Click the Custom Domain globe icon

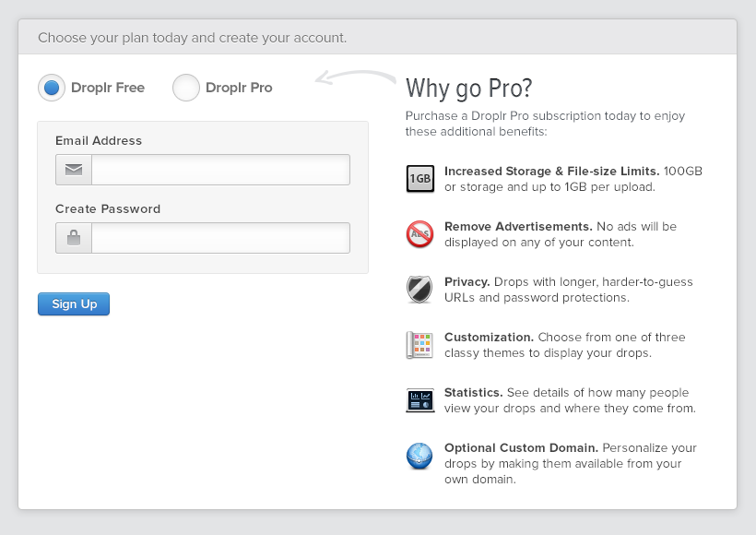419,456
